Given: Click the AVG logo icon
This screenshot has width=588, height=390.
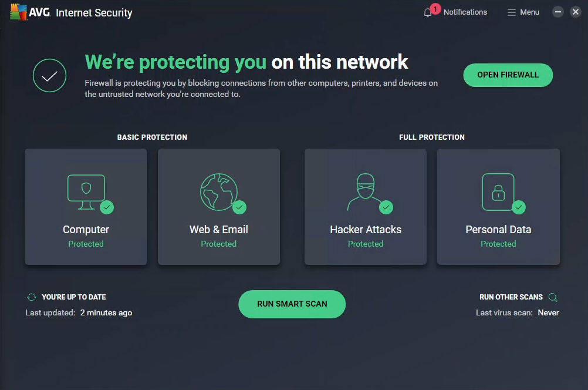Looking at the screenshot, I should [x=19, y=12].
